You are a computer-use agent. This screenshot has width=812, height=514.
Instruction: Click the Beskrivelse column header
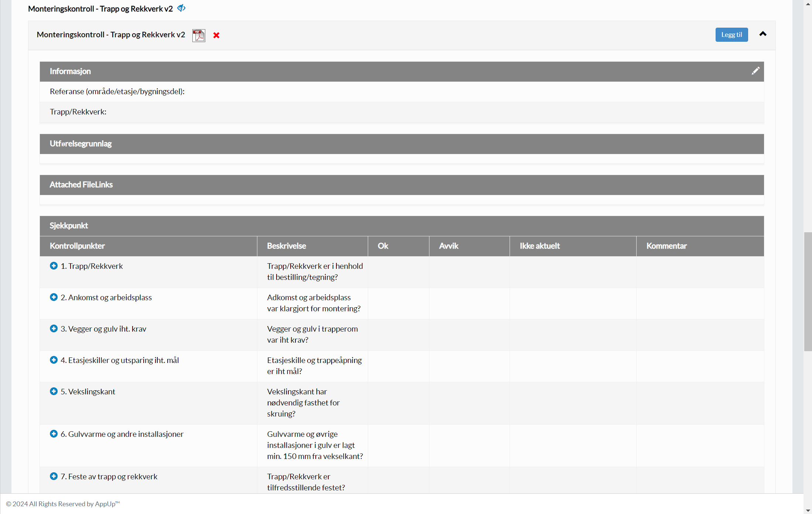point(312,246)
